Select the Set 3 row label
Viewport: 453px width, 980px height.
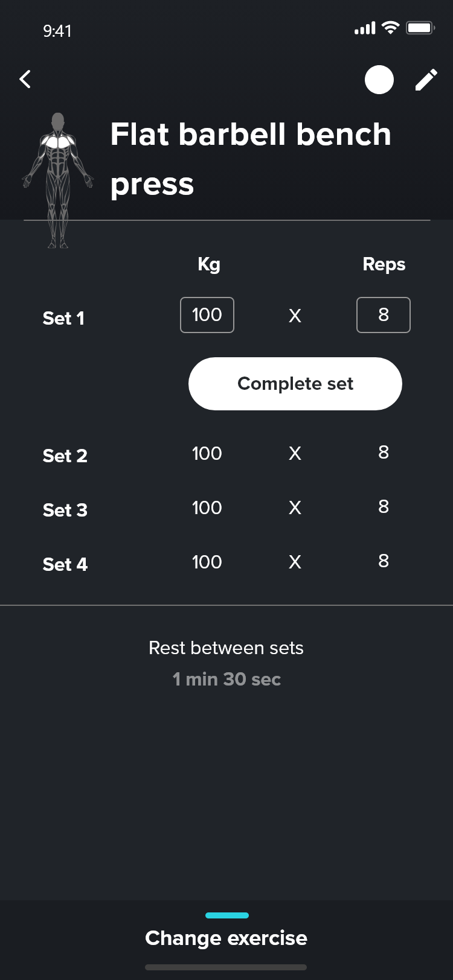coord(65,510)
